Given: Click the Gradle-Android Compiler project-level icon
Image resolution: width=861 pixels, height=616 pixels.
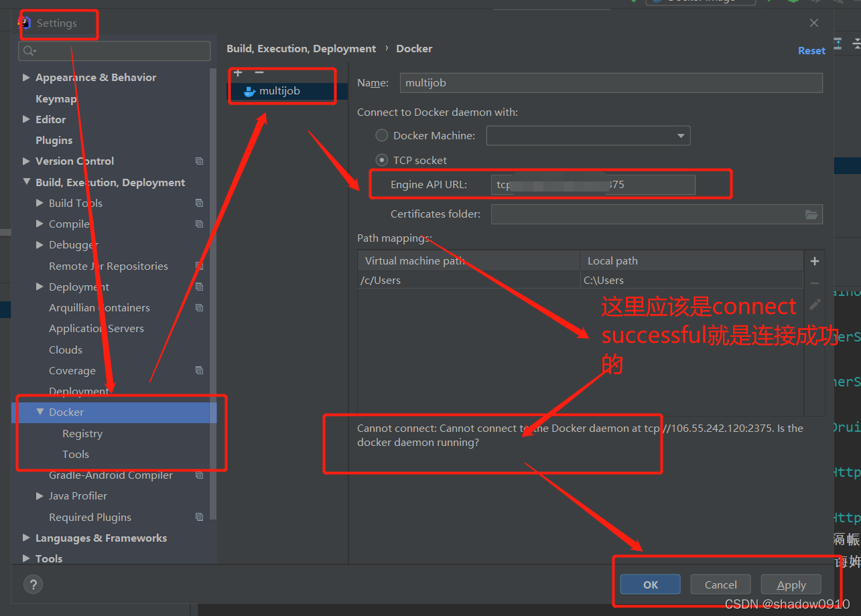Looking at the screenshot, I should coord(199,475).
